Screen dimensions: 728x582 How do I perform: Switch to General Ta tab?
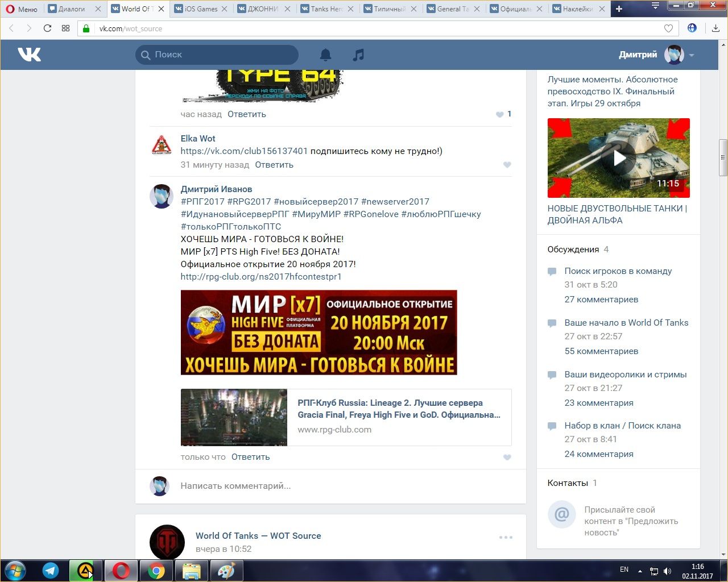(453, 9)
